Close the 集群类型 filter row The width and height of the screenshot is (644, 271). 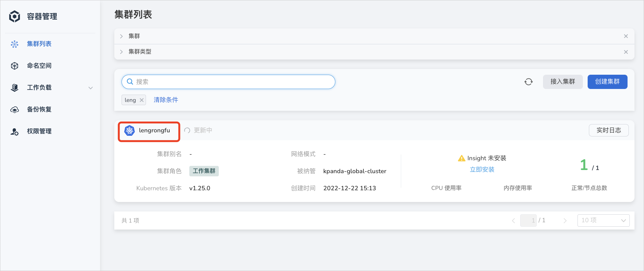click(626, 52)
